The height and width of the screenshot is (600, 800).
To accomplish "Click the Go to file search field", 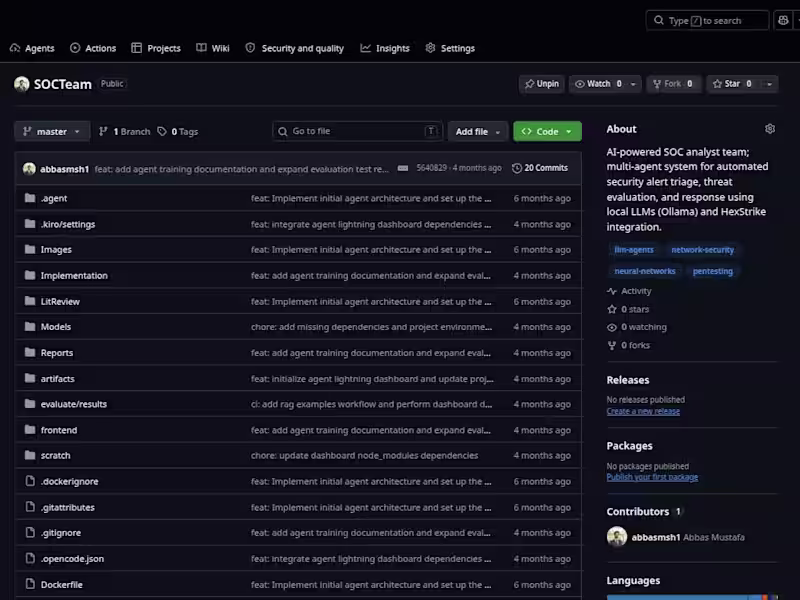I will click(358, 131).
